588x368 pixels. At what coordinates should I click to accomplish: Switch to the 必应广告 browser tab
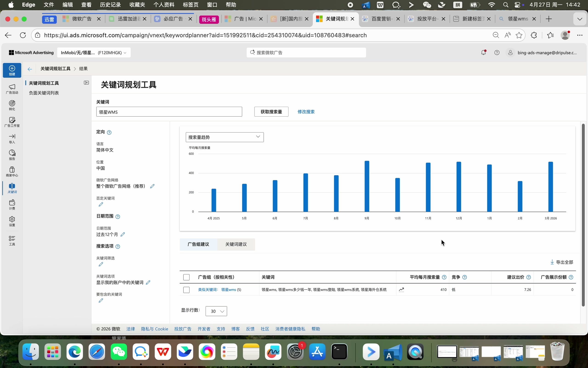pos(173,19)
